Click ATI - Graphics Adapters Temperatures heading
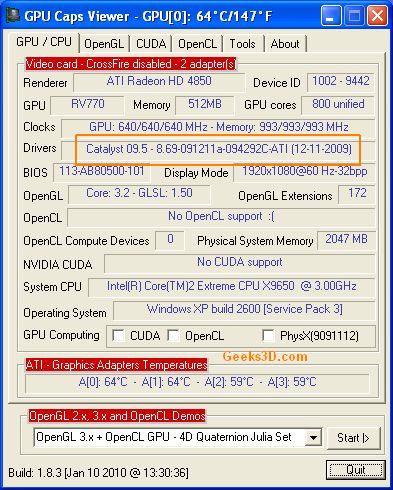393x490 pixels. point(116,365)
